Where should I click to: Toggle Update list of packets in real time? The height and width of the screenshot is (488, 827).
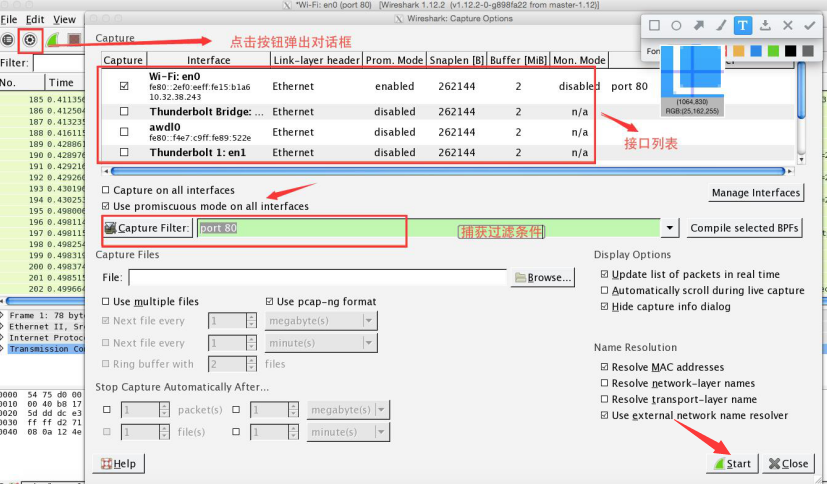pyautogui.click(x=604, y=274)
